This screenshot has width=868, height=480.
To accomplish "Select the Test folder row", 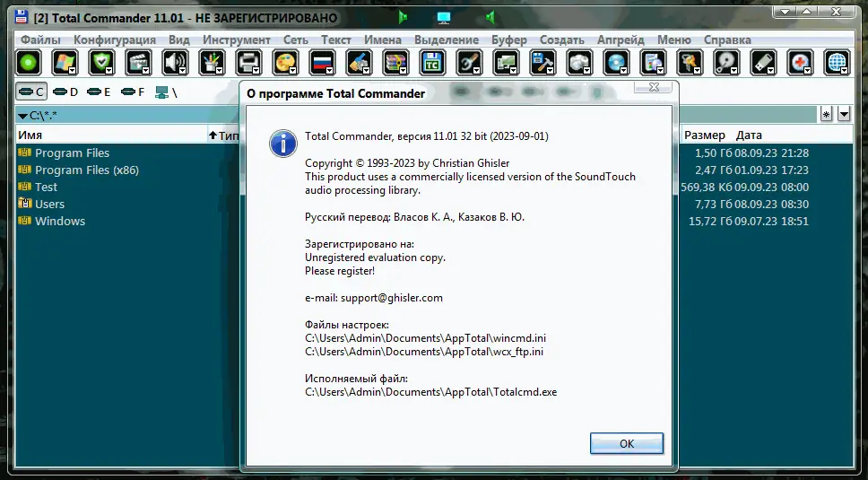I will (x=46, y=188).
